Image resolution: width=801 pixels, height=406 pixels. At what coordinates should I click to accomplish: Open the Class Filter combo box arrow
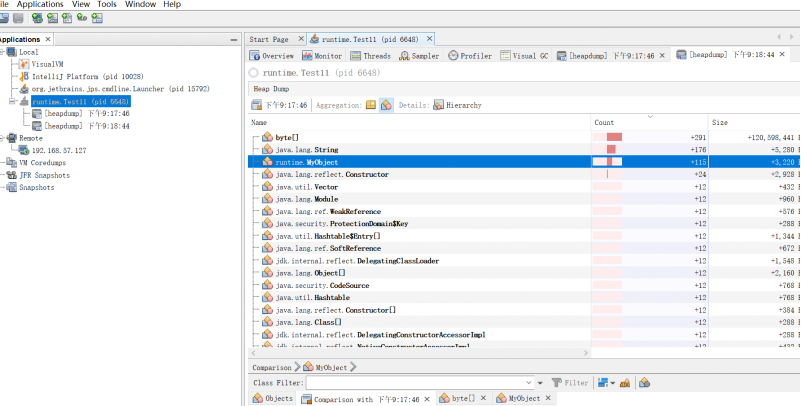pyautogui.click(x=529, y=383)
